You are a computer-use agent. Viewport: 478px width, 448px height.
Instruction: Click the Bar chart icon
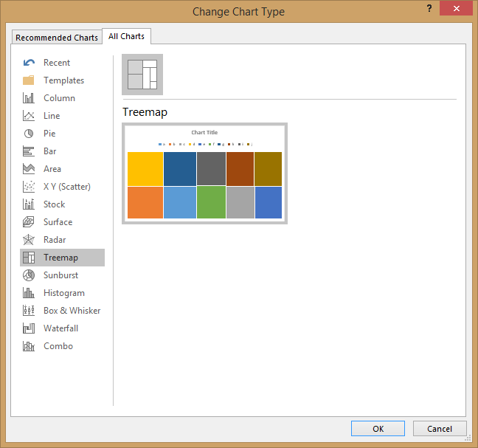(x=29, y=151)
